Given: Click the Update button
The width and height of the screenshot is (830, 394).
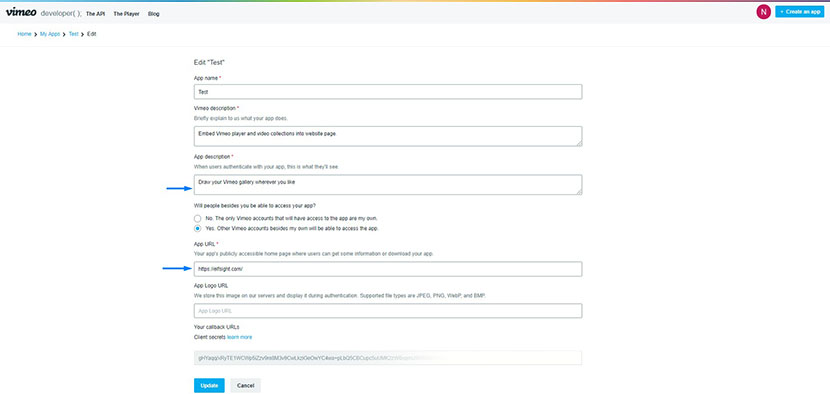Looking at the screenshot, I should coord(209,386).
